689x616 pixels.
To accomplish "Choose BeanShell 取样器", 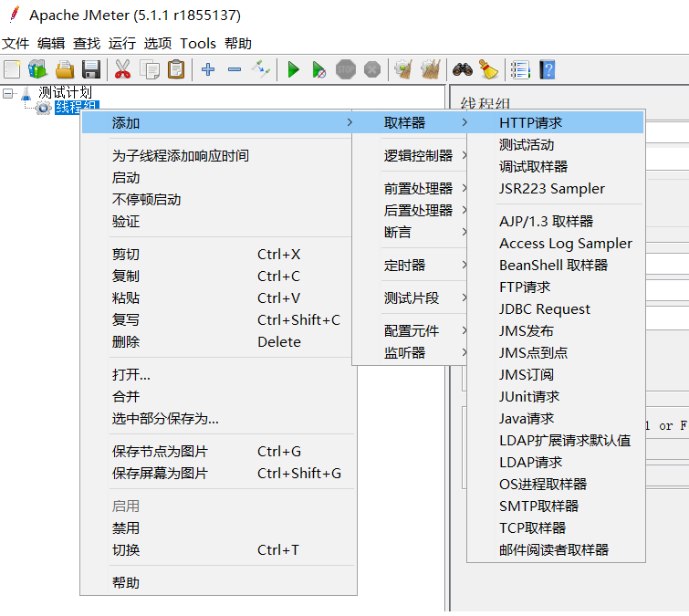I will click(x=557, y=265).
